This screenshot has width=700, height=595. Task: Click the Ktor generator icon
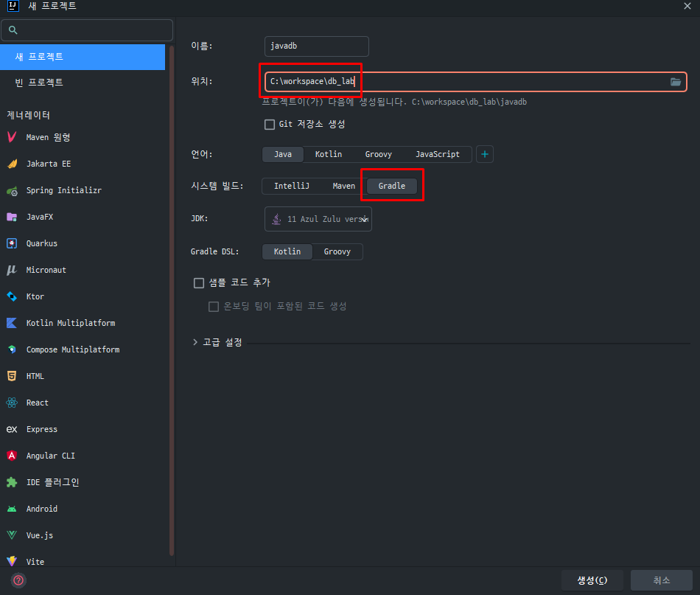[12, 296]
